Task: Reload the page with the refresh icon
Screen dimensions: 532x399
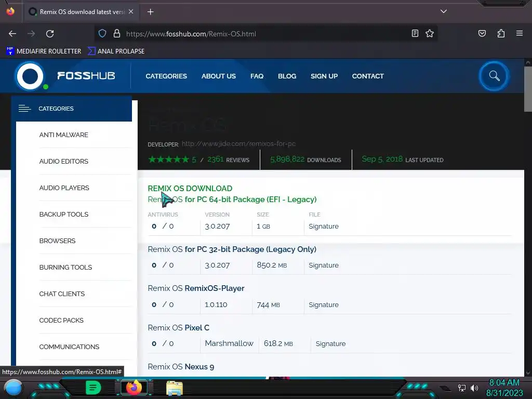Action: [x=50, y=34]
